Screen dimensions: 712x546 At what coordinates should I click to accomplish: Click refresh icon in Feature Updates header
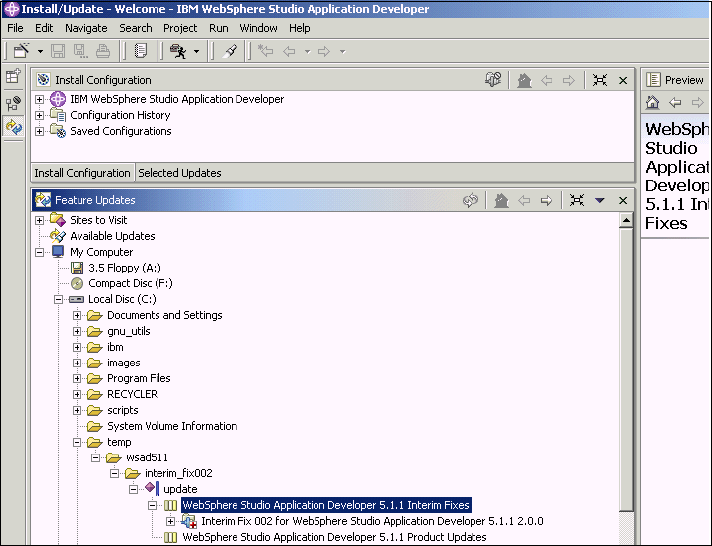471,200
